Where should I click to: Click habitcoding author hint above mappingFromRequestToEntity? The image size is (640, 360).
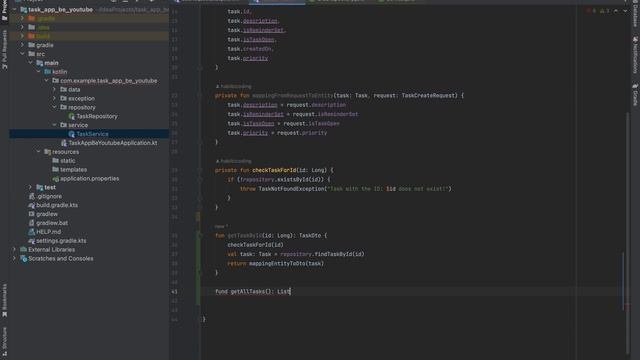[233, 87]
